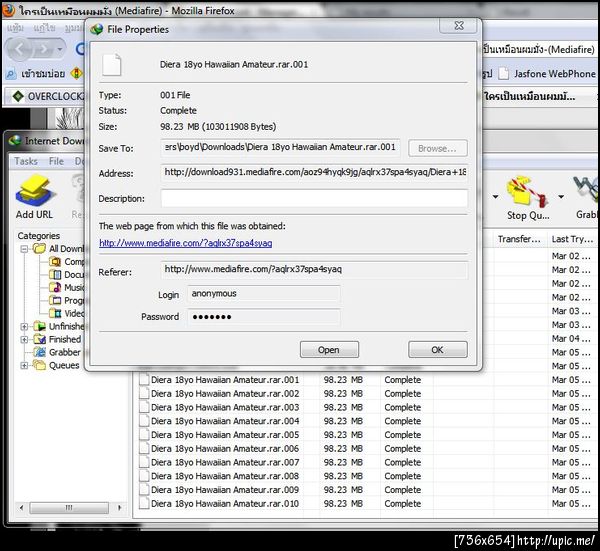Select the Queues folder icon
Viewport: 600px width, 551px height.
pos(39,365)
